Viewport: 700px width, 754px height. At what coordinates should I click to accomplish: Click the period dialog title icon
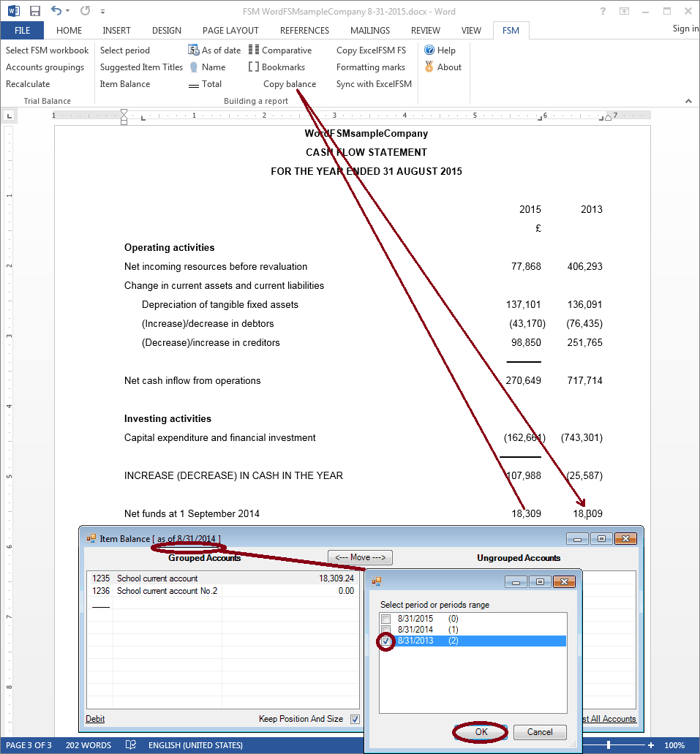point(376,581)
